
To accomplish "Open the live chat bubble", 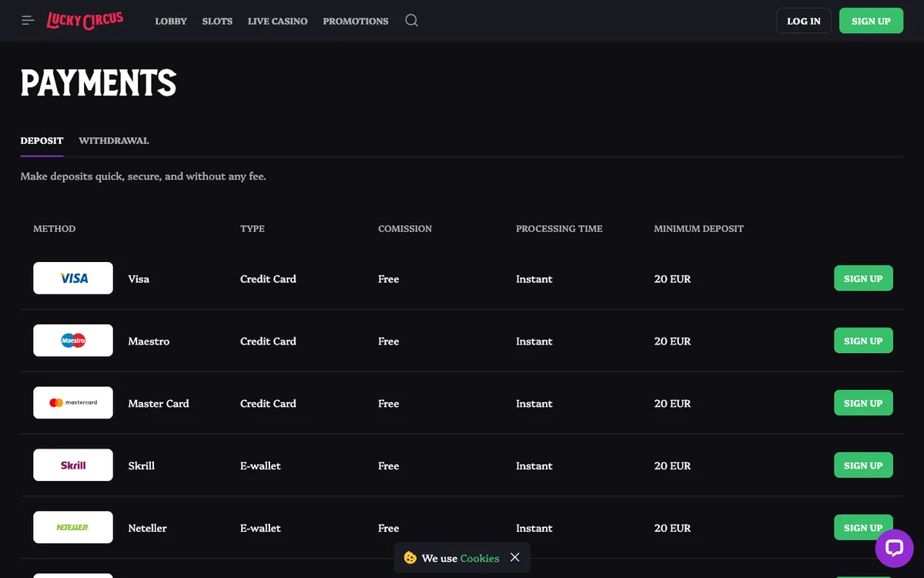I will tap(894, 549).
